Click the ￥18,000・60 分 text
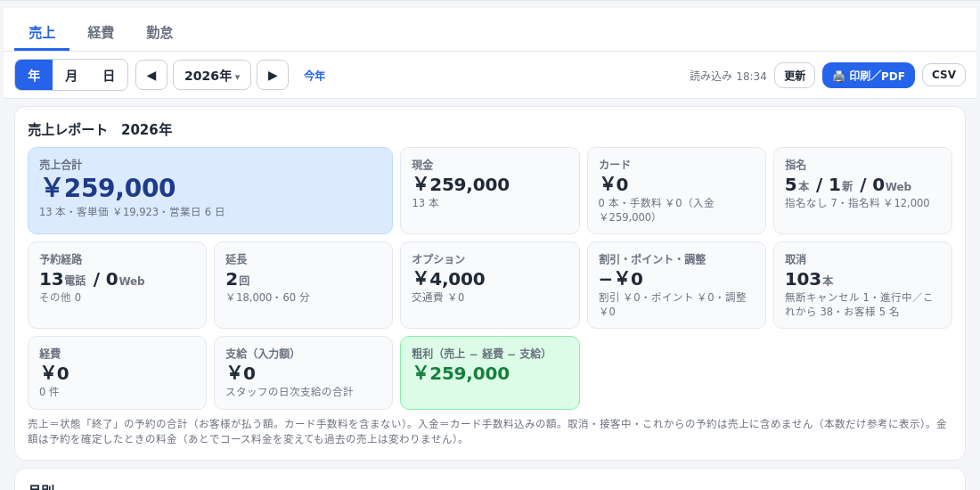 (x=267, y=298)
